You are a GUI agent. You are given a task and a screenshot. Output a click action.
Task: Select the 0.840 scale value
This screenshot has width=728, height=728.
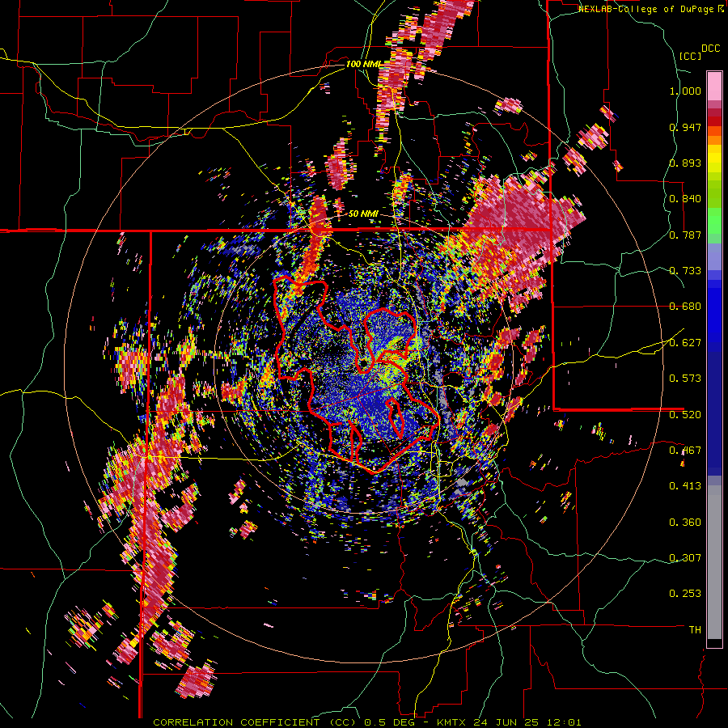[x=685, y=199]
